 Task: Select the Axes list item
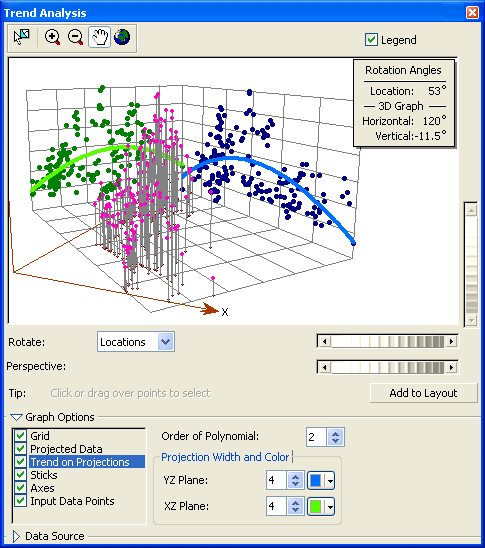pos(42,488)
